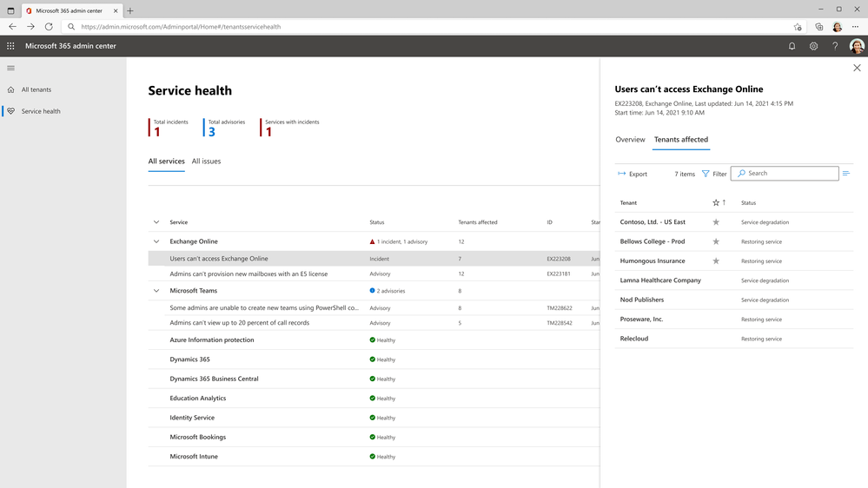Viewport: 868px width, 488px height.
Task: Click the Dynamics 365 Business Central row
Action: click(374, 379)
